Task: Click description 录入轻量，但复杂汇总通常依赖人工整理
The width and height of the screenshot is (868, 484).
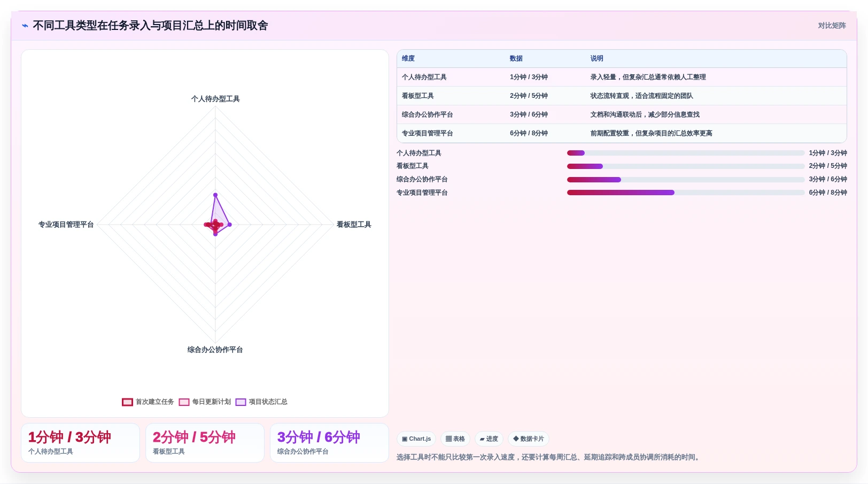Action: 648,78
